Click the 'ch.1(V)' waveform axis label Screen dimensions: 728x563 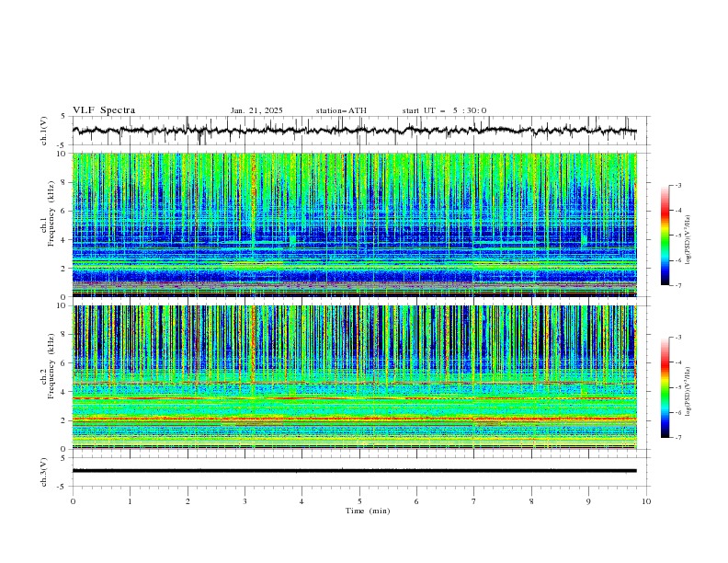[x=44, y=131]
